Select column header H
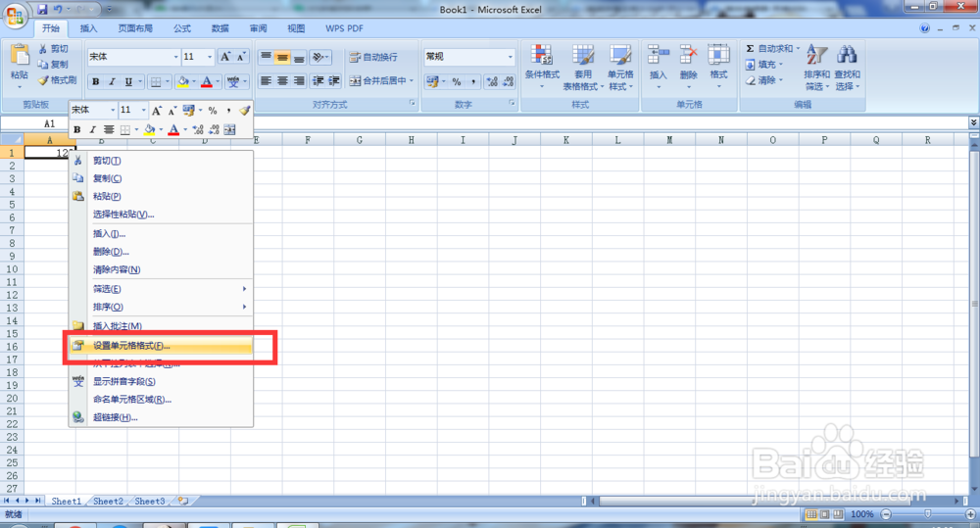This screenshot has height=528, width=980. pos(412,140)
